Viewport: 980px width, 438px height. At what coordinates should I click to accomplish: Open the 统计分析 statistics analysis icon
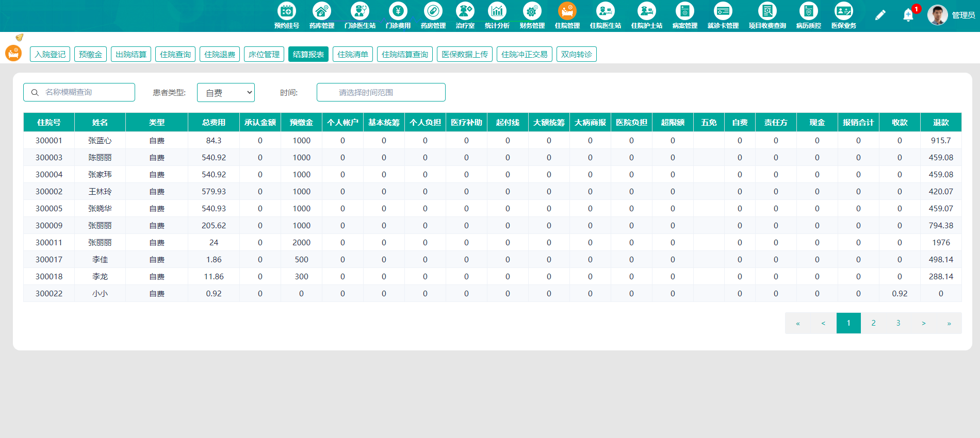pyautogui.click(x=497, y=15)
